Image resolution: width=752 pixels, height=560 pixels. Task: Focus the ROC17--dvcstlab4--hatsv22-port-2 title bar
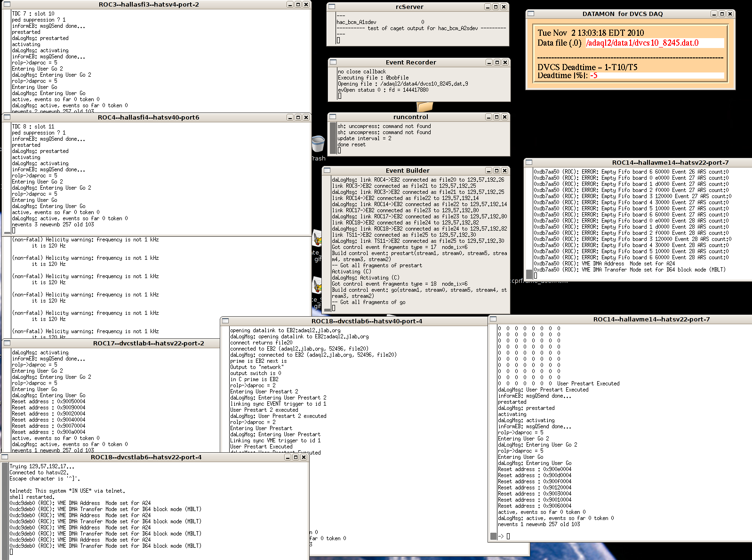pyautogui.click(x=148, y=343)
